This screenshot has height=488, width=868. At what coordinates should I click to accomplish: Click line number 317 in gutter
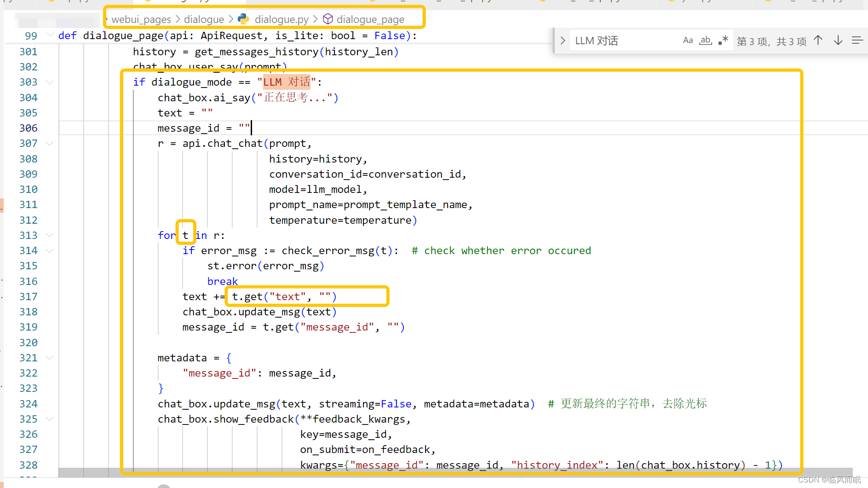point(29,296)
